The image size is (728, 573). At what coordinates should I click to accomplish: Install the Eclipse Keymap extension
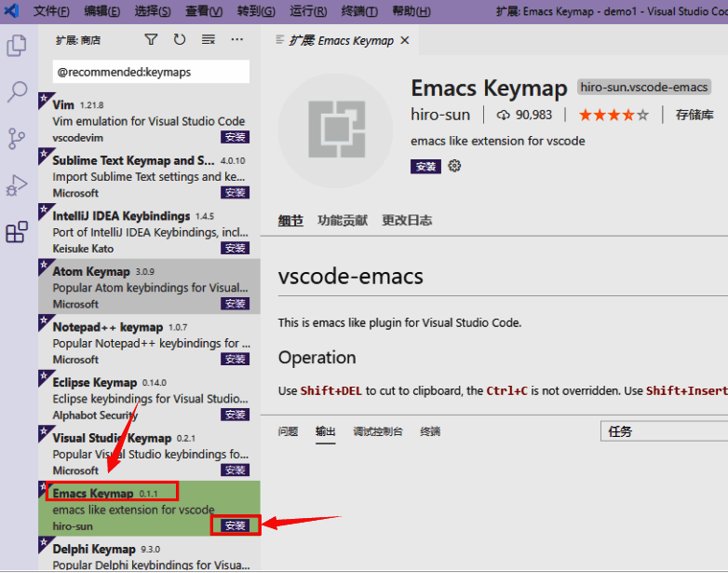tap(235, 415)
